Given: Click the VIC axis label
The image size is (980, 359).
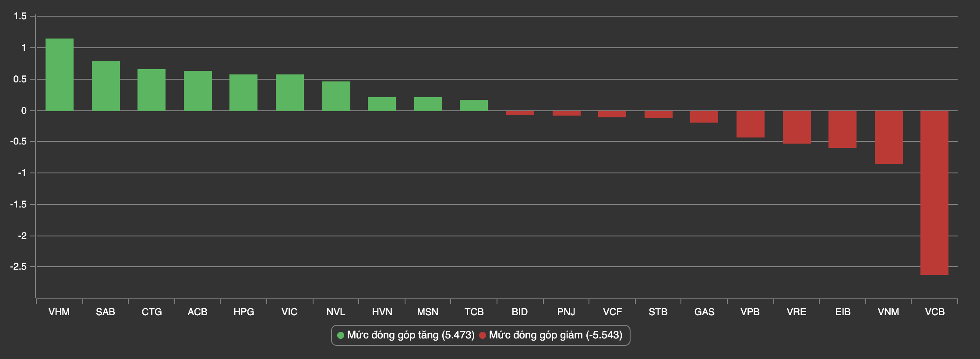Looking at the screenshot, I should [x=289, y=312].
